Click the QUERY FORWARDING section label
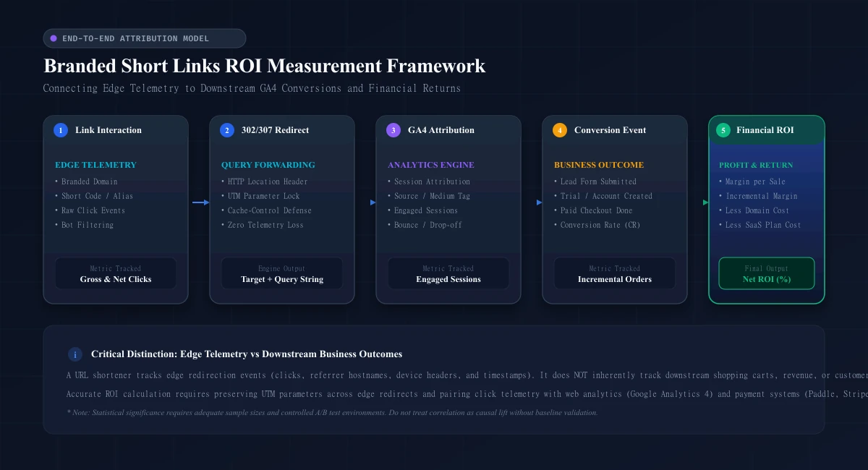 (x=268, y=165)
